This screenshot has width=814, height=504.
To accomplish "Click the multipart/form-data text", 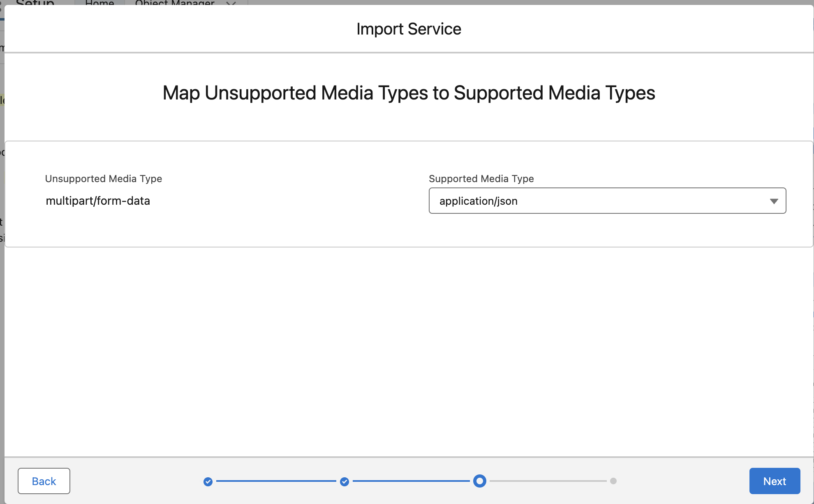I will (98, 201).
